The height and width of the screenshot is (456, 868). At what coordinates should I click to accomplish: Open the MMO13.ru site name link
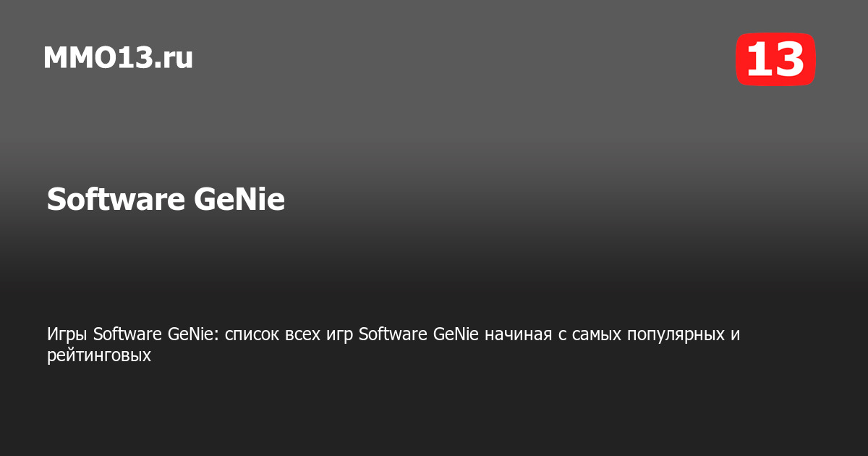(118, 58)
